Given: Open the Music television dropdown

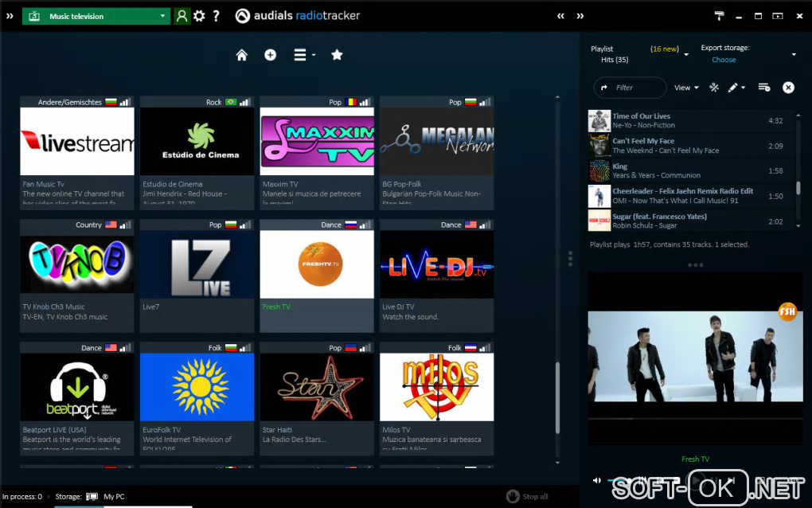Looking at the screenshot, I should tap(96, 16).
